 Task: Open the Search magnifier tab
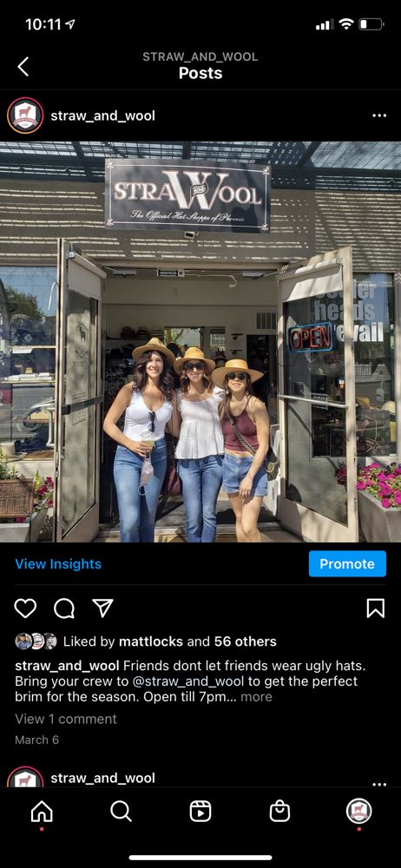pos(121,812)
